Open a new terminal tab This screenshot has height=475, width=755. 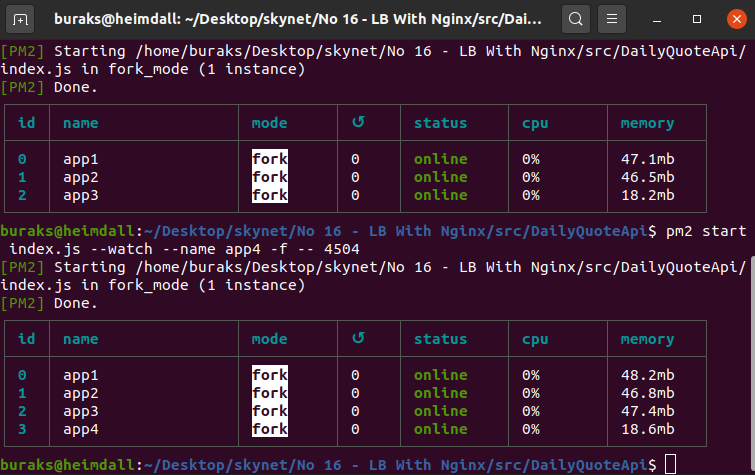pyautogui.click(x=22, y=19)
